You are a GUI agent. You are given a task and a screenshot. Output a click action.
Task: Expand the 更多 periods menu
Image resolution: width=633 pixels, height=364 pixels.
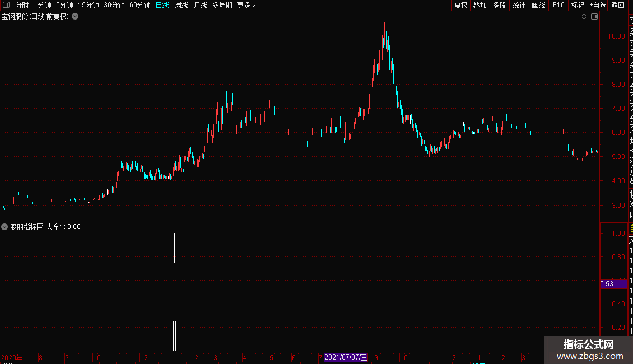click(x=246, y=5)
